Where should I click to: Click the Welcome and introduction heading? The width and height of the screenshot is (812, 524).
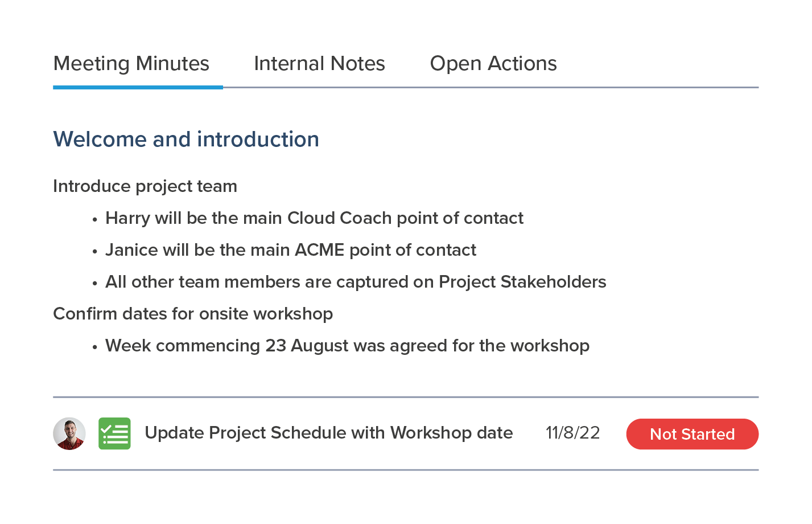tap(186, 140)
